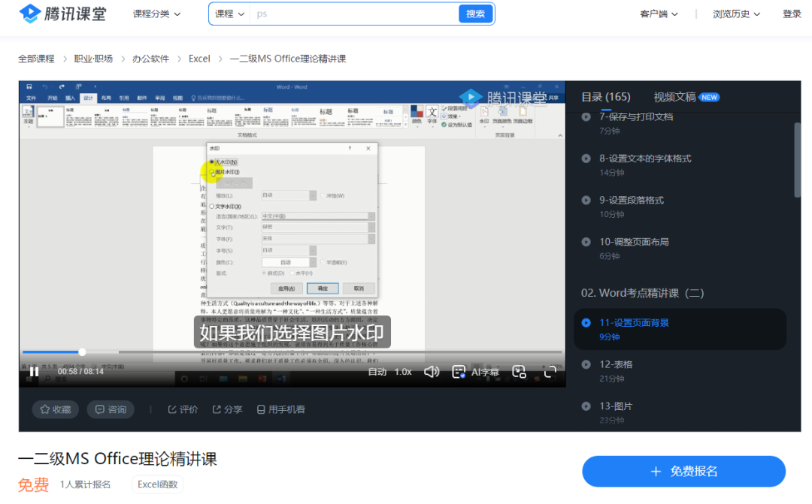Click the 收藏 favorite button
The width and height of the screenshot is (812, 504).
[x=56, y=409]
